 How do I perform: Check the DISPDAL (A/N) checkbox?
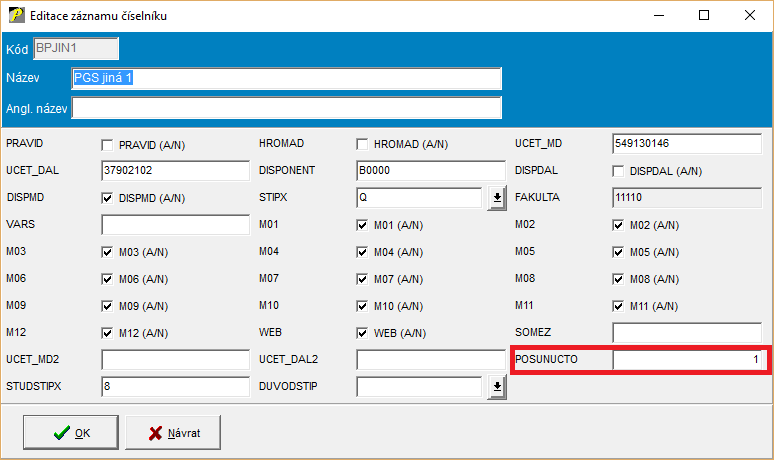coord(618,171)
